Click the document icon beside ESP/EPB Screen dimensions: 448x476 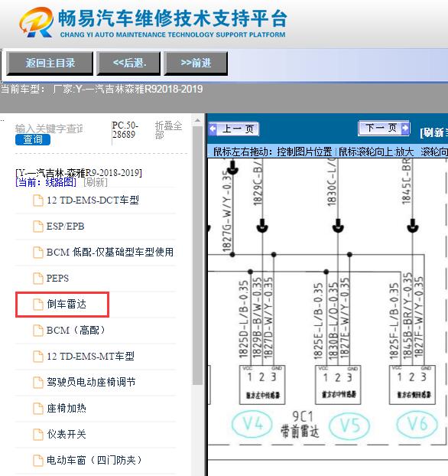point(38,227)
